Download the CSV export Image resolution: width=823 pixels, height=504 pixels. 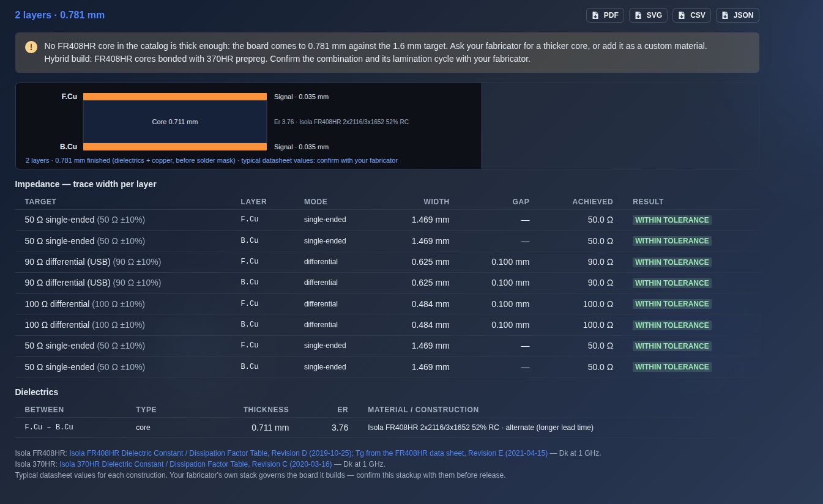click(x=691, y=15)
